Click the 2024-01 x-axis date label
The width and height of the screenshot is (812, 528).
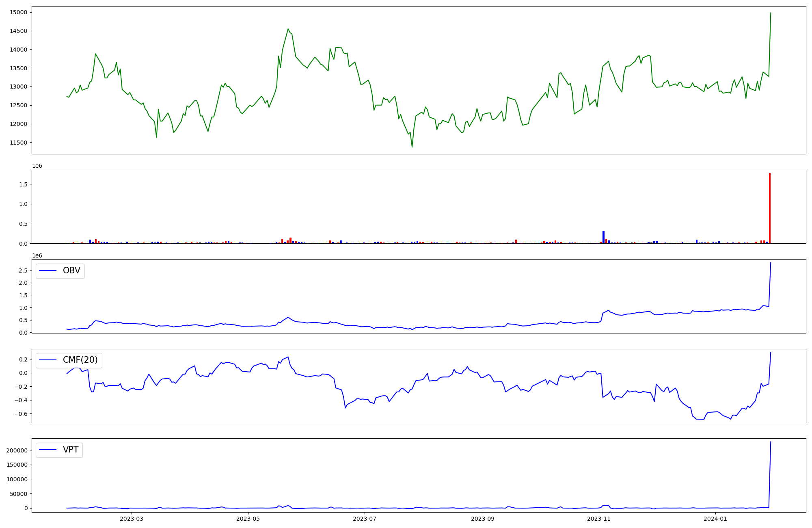(x=715, y=519)
